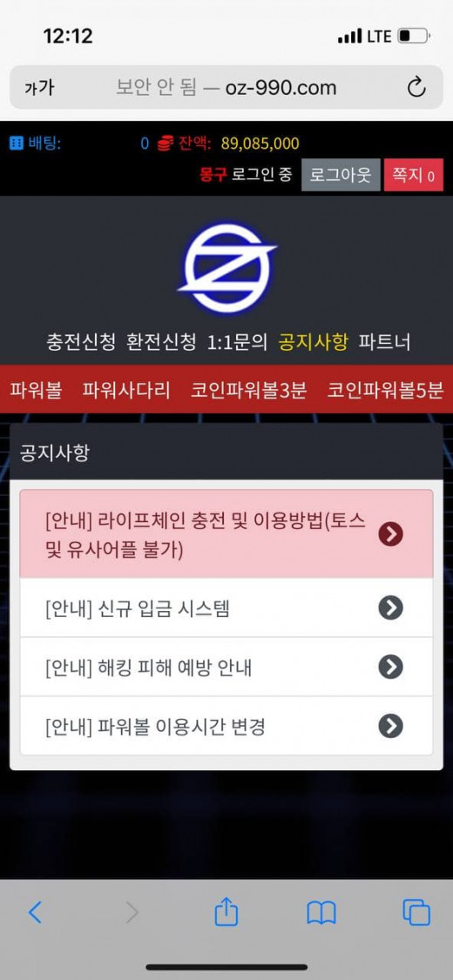Image resolution: width=453 pixels, height=980 pixels.
Task: Select the 파워볼 game tab
Action: [36, 390]
